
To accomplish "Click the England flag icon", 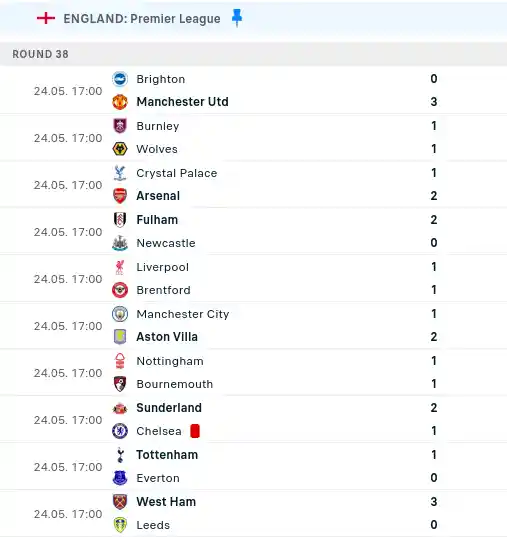I will point(46,18).
